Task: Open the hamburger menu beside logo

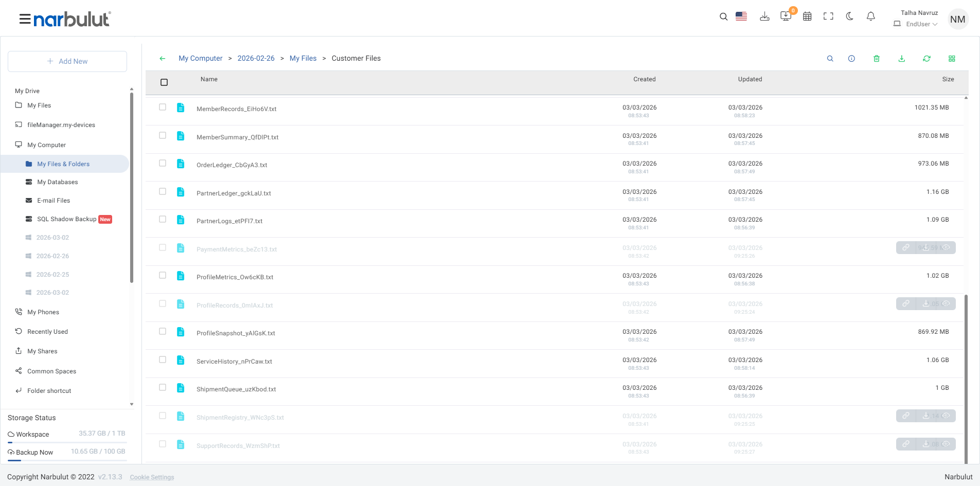Action: point(25,19)
